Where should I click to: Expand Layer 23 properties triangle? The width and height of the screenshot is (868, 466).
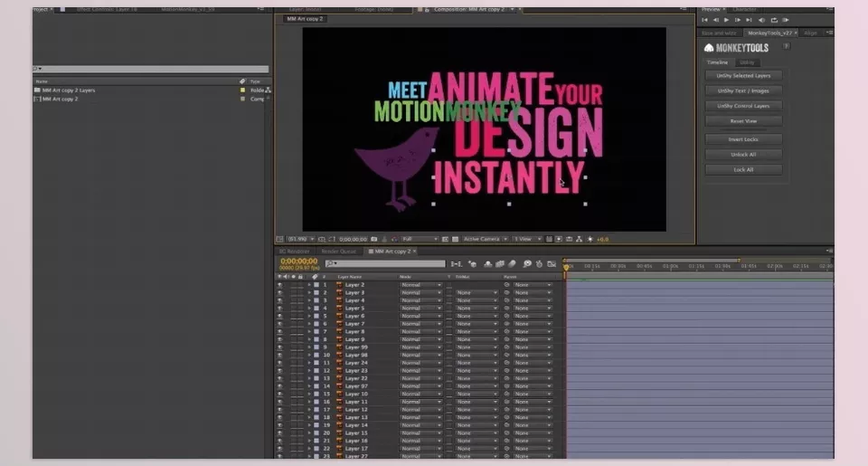coord(309,370)
